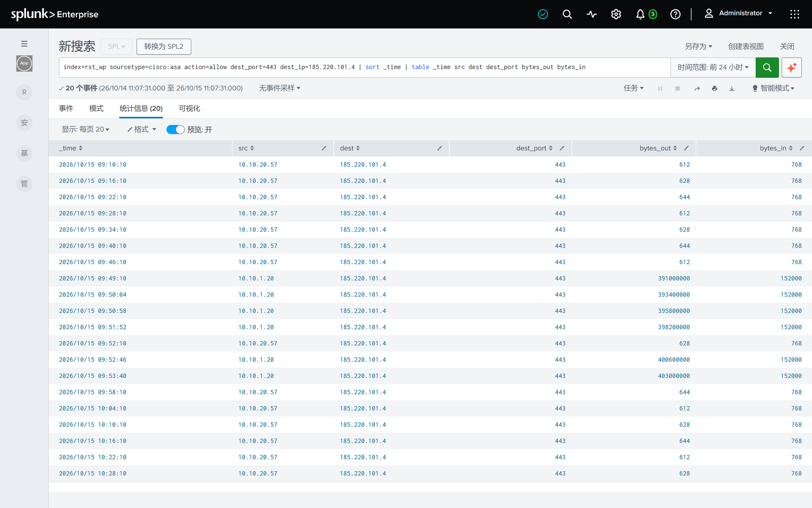Open the 格式 format dropdown
Screen dimensions: 812x508
click(142, 129)
